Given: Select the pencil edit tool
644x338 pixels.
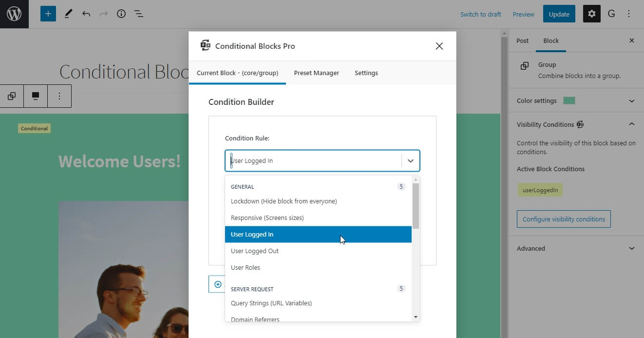Looking at the screenshot, I should coord(68,14).
